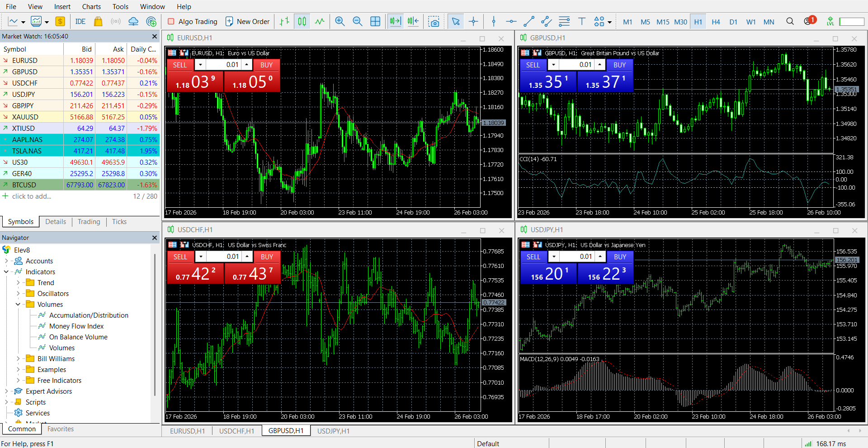Open the Signals broadcast icon
Viewport: 868px width, 448px height.
pos(116,21)
